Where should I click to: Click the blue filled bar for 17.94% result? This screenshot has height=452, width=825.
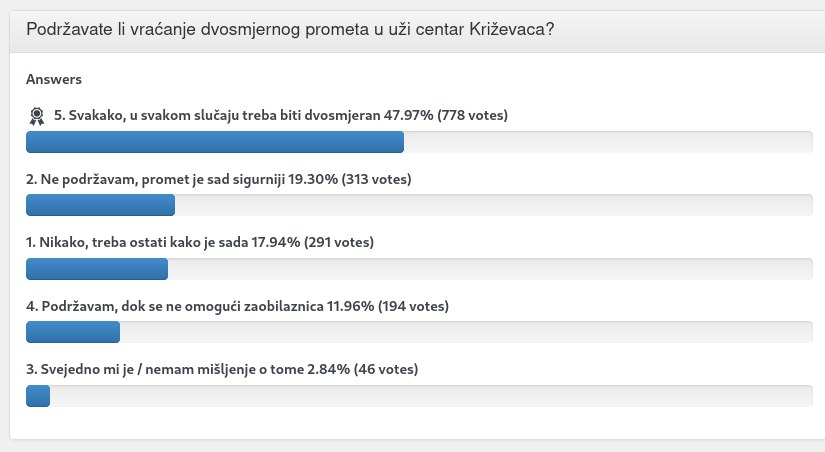[96, 269]
